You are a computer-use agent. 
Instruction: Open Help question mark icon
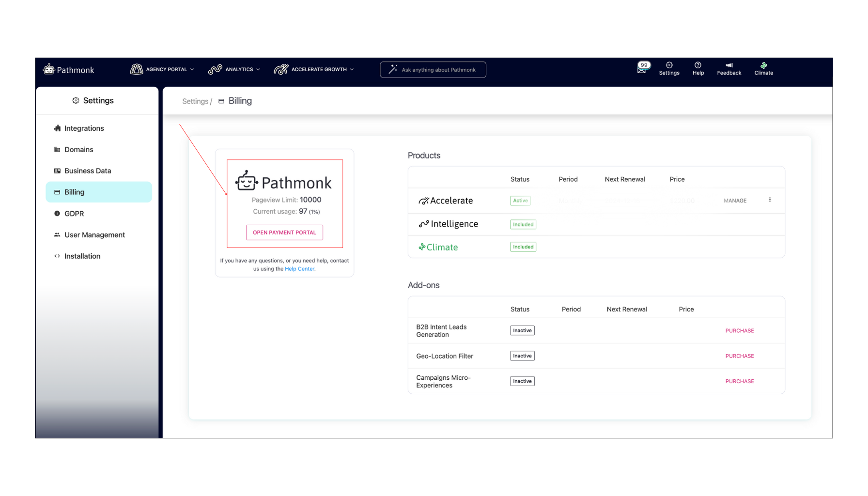[698, 65]
